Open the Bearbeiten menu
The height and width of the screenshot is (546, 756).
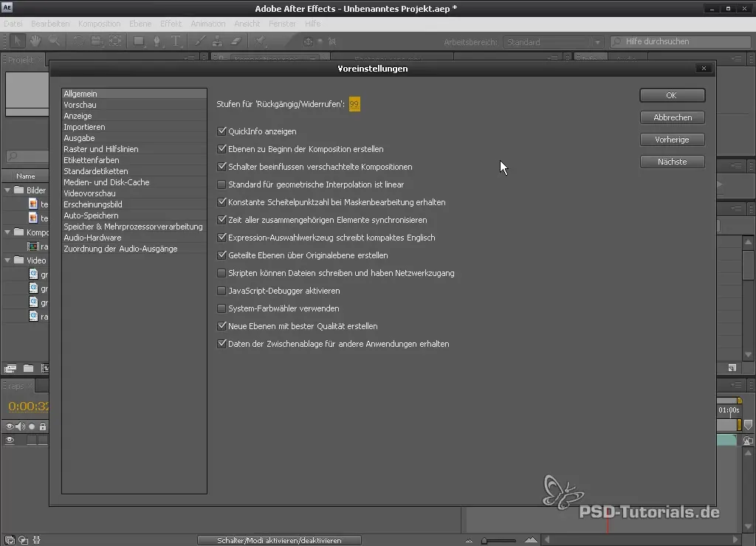tap(50, 24)
